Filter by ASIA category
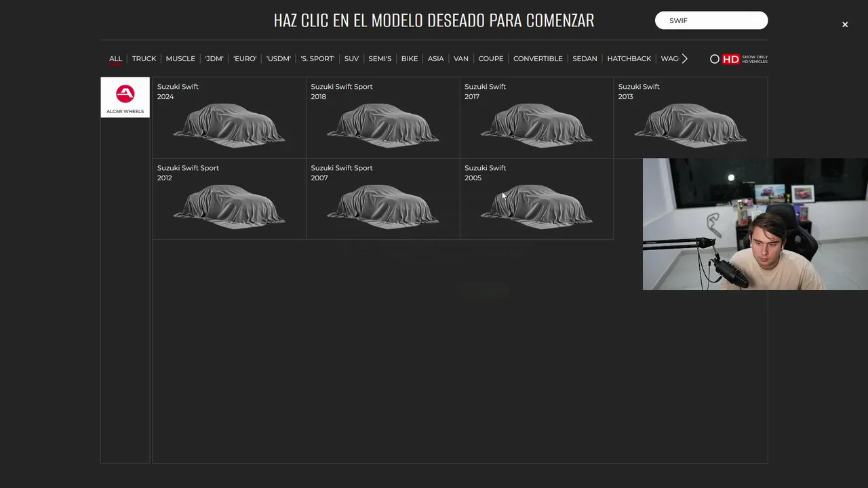Viewport: 868px width, 488px height. point(436,59)
